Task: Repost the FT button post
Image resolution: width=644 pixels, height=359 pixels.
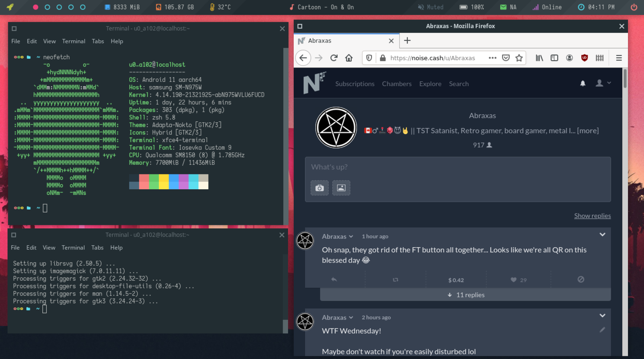Action: click(x=395, y=280)
